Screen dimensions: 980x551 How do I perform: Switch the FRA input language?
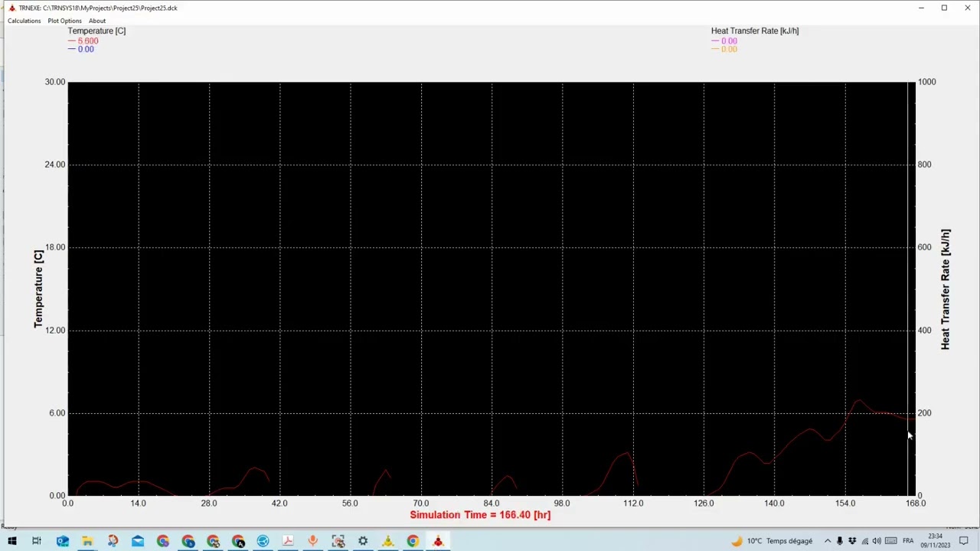pyautogui.click(x=909, y=541)
